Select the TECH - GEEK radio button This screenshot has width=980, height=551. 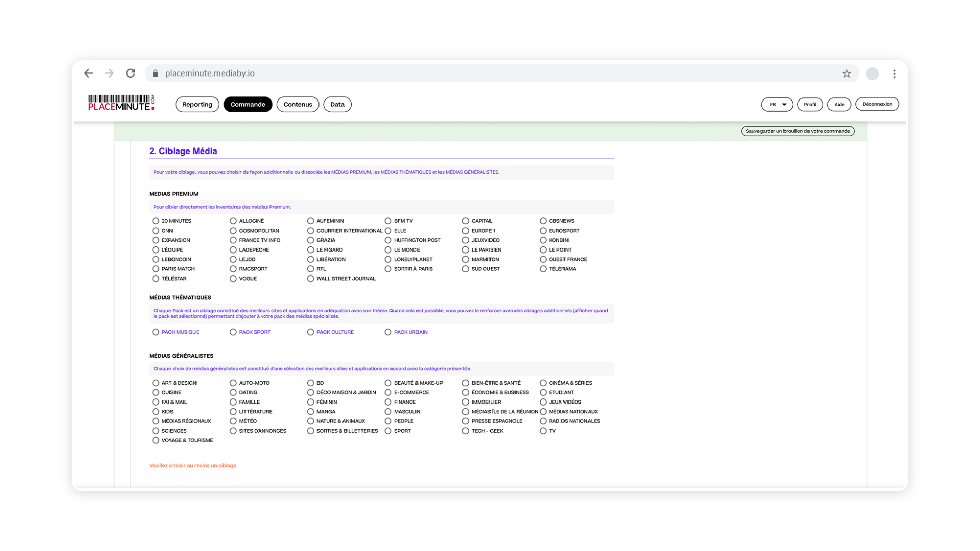[465, 431]
